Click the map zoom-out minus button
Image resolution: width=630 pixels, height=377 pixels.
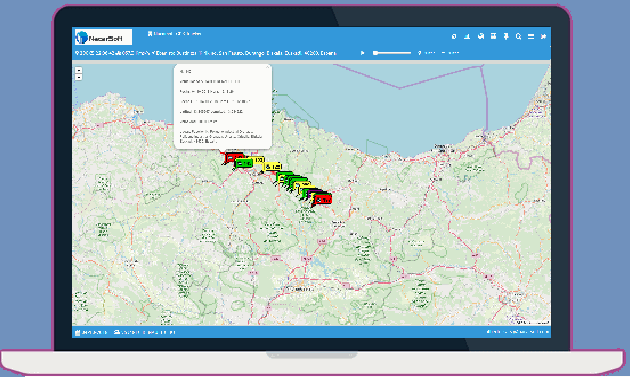(79, 77)
